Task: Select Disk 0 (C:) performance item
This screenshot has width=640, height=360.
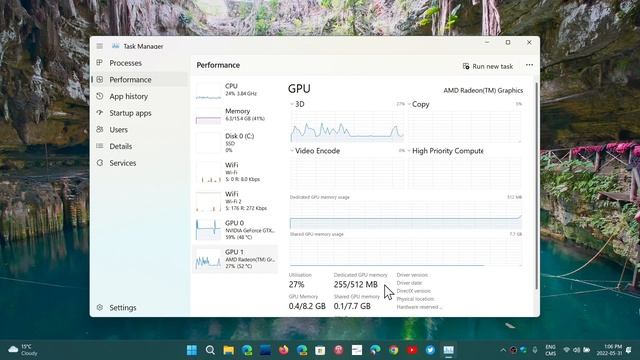Action: 235,142
